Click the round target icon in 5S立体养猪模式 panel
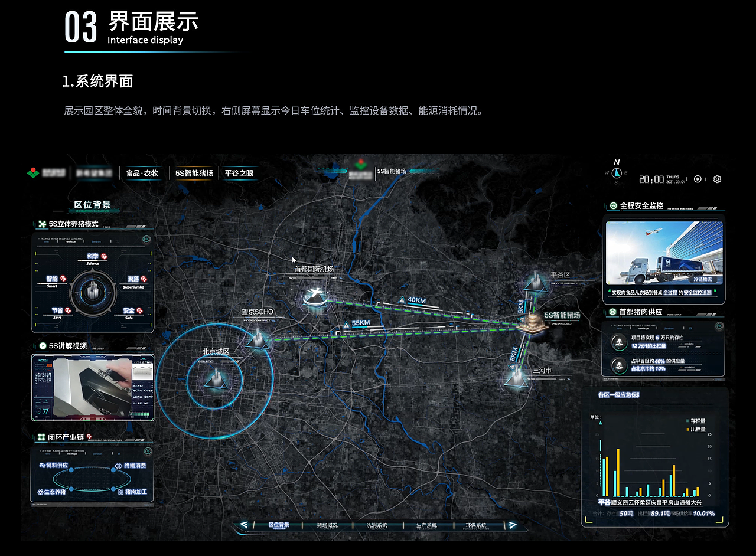Viewport: 756px width, 556px height. (x=146, y=239)
